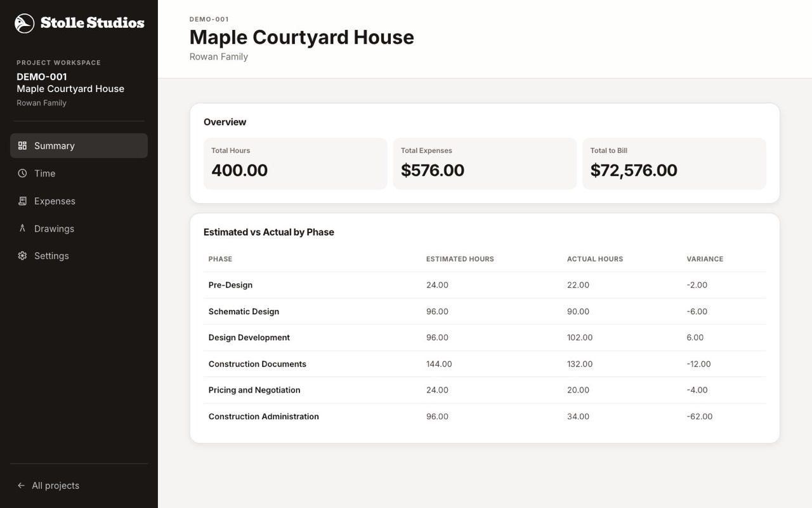
Task: Click the Time clock icon
Action: [22, 173]
